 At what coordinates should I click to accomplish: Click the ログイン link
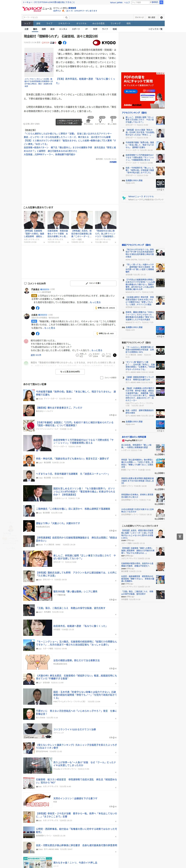pyautogui.click(x=57, y=11)
